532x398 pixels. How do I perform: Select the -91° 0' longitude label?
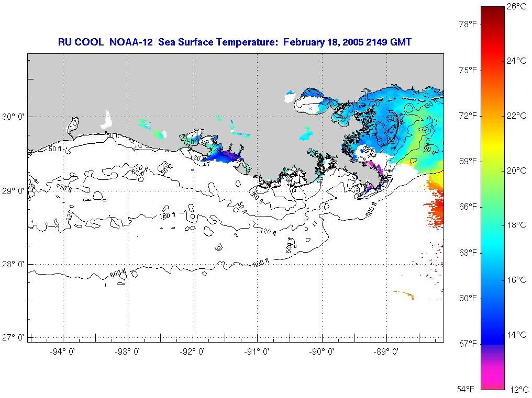tap(257, 351)
